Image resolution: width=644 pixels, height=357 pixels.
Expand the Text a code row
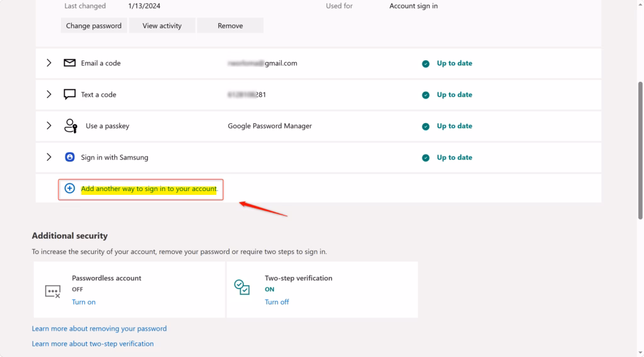[x=49, y=94]
